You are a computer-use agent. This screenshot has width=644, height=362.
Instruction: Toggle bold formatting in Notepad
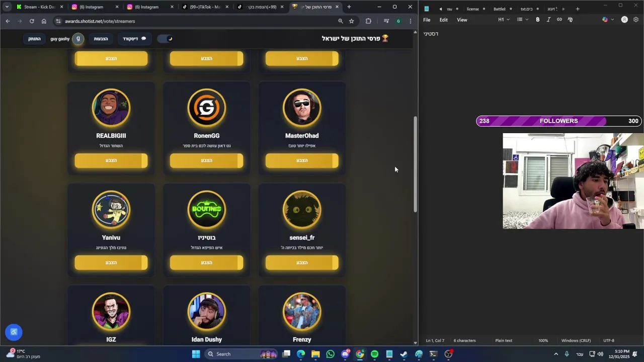537,20
